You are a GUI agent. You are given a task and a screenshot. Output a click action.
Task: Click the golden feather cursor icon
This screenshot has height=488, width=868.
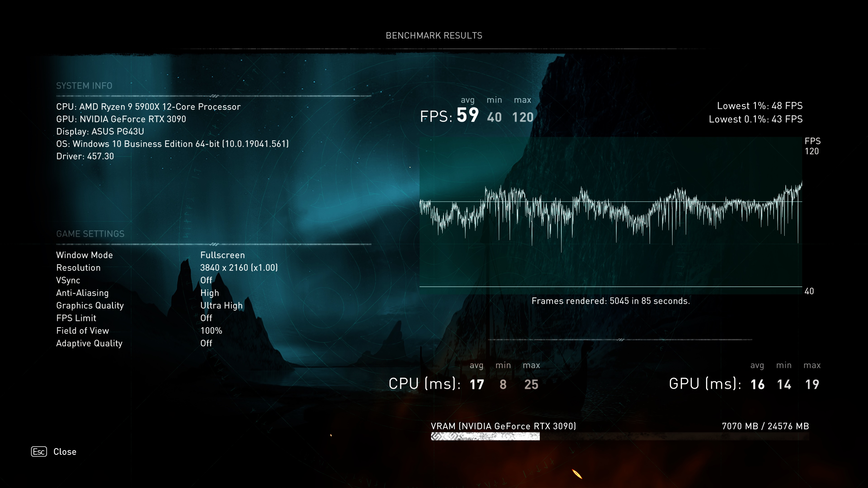(577, 474)
